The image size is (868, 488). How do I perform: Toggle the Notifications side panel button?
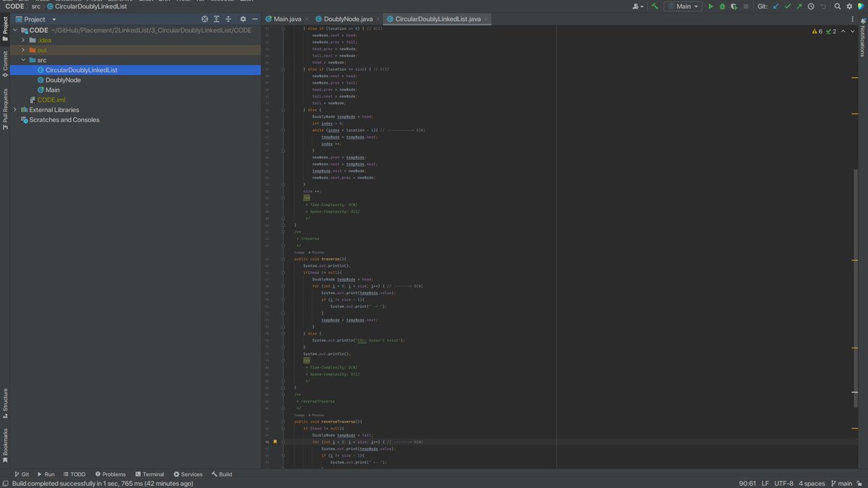tap(862, 38)
